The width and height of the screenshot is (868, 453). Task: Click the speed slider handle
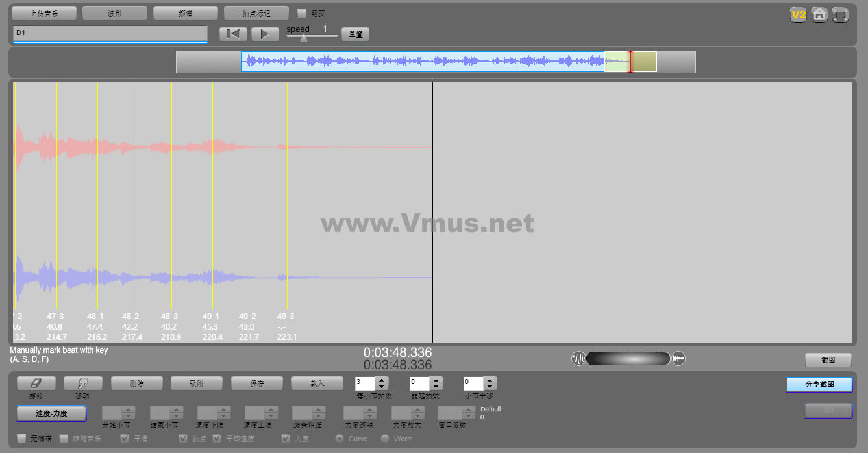coord(303,38)
